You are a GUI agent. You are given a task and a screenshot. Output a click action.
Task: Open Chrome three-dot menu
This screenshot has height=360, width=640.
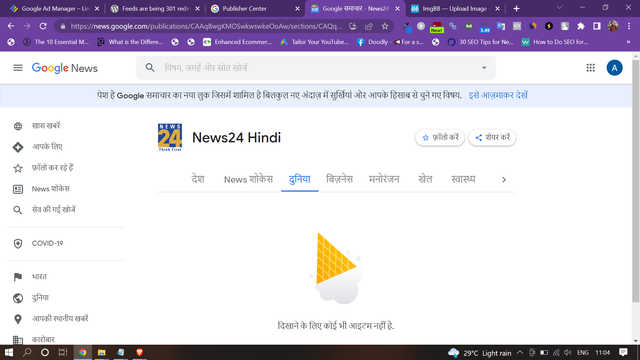coord(629,26)
